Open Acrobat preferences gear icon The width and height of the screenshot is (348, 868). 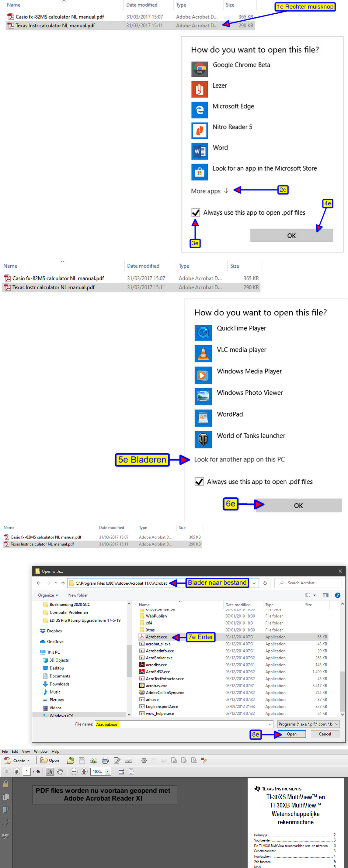click(144, 761)
